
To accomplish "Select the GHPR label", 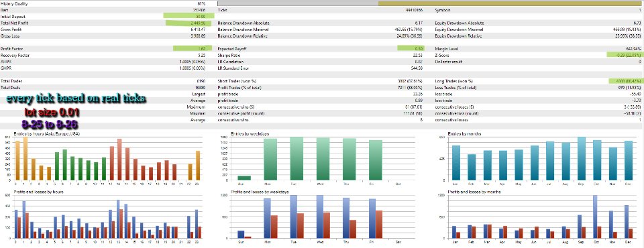I will 5,68.
